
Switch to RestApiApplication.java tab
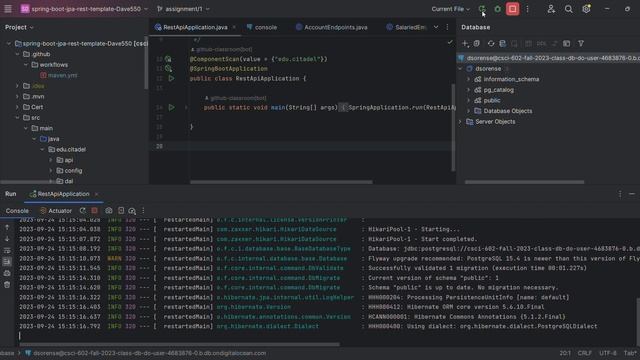195,27
